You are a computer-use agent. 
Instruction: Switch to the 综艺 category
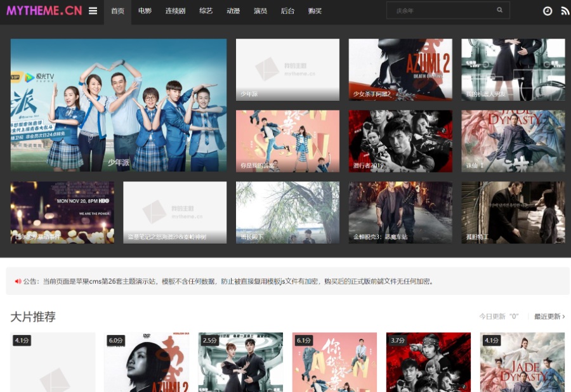point(206,11)
